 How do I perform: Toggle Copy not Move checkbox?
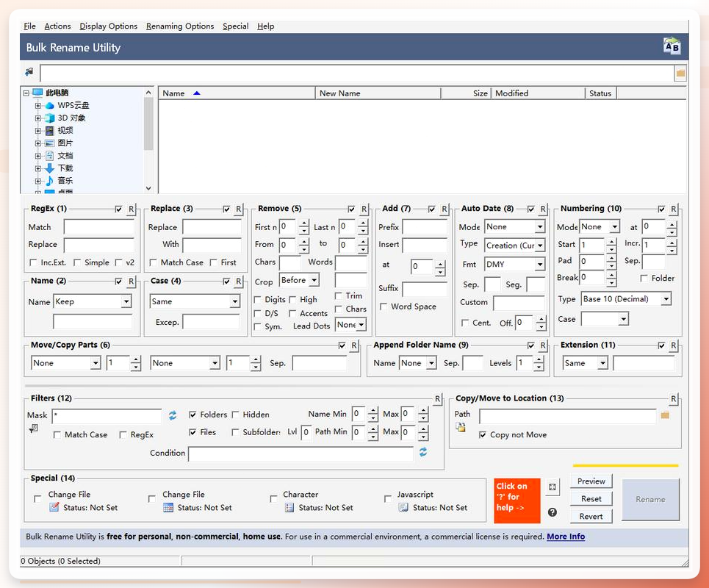483,434
